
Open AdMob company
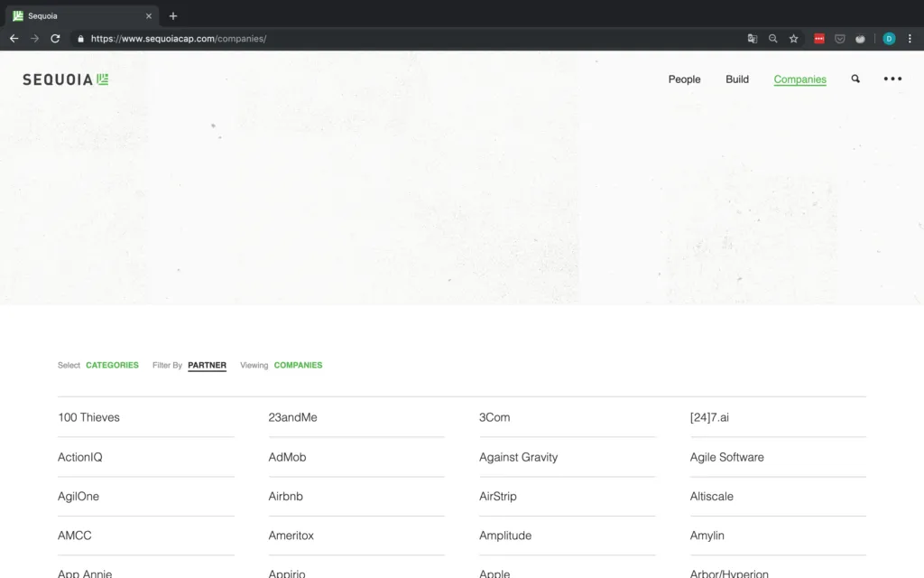[287, 457]
